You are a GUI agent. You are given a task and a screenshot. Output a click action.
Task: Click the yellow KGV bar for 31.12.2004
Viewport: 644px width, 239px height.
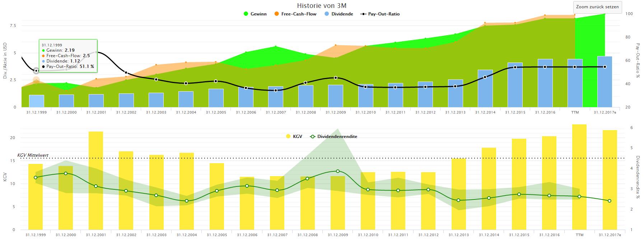187,191
